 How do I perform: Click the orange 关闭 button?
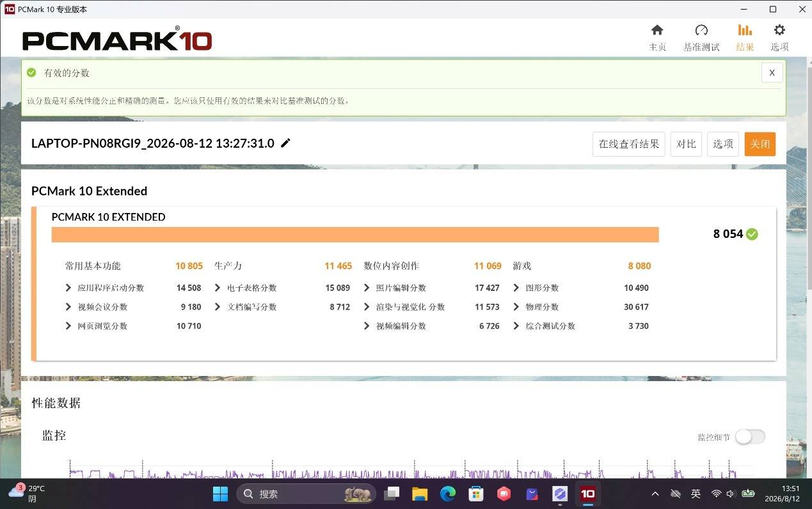point(760,144)
